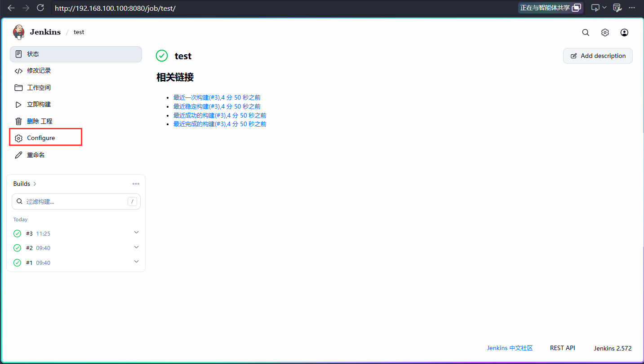Open build #1 at 09:40
This screenshot has width=644, height=364.
(x=38, y=263)
